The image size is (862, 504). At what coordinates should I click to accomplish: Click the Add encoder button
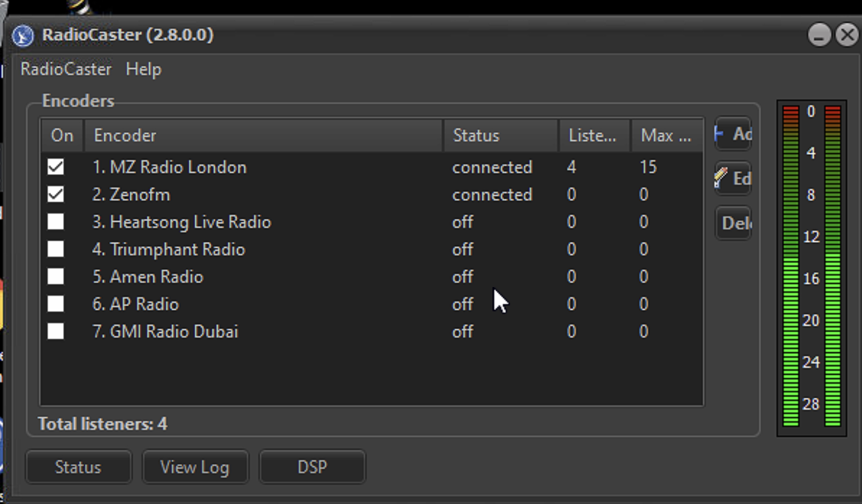(x=733, y=134)
